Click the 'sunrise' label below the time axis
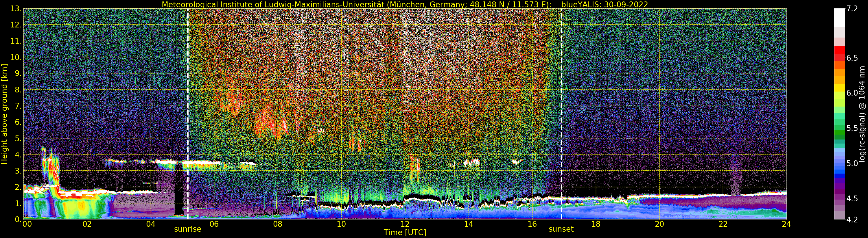This screenshot has height=238, width=868. pyautogui.click(x=188, y=229)
